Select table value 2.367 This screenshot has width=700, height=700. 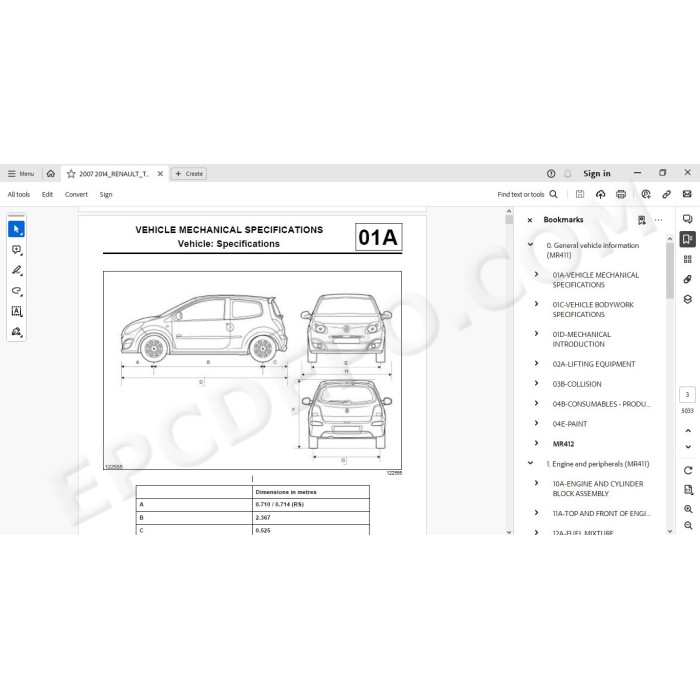263,518
